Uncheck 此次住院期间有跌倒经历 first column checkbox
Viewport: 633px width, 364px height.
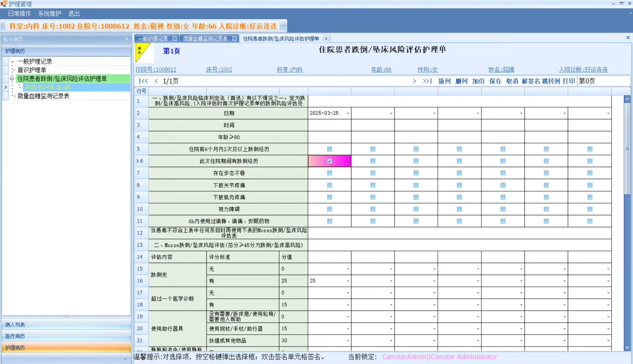329,161
